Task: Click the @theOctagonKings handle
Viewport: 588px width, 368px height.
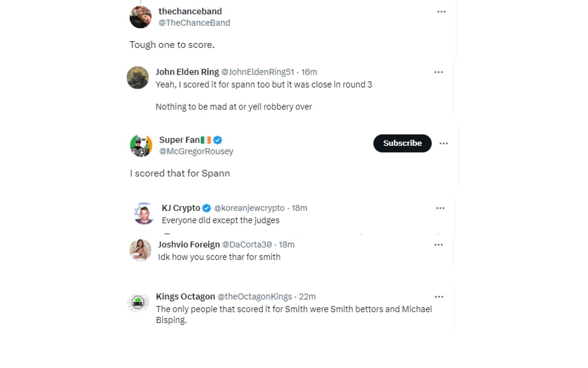Action: 254,297
